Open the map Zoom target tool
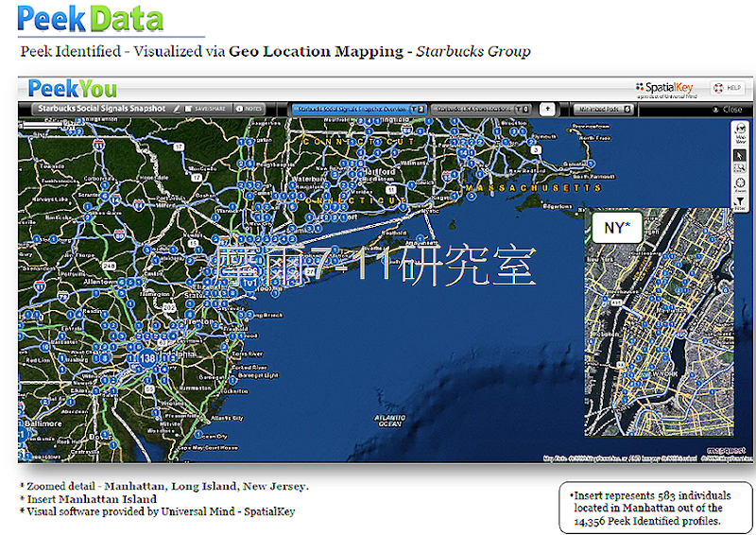This screenshot has height=535, width=756. 740,184
